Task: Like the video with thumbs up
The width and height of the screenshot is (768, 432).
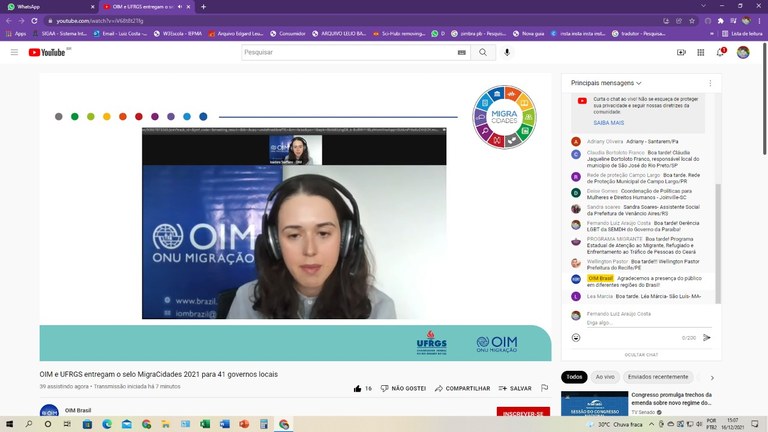Action: (358, 388)
